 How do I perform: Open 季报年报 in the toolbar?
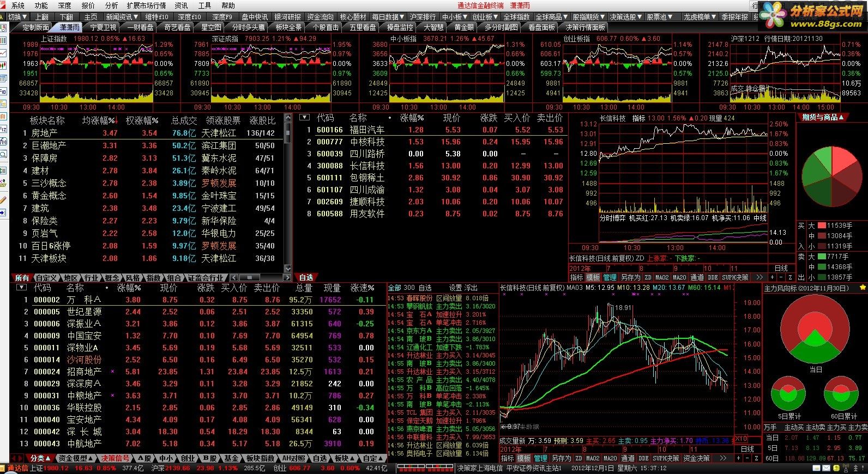[735, 17]
